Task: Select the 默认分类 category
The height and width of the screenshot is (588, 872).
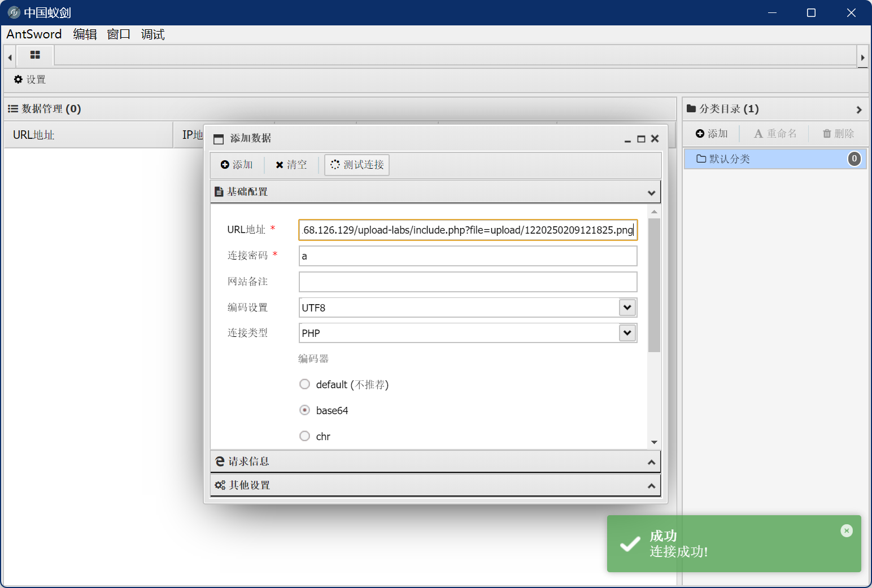Action: [775, 159]
